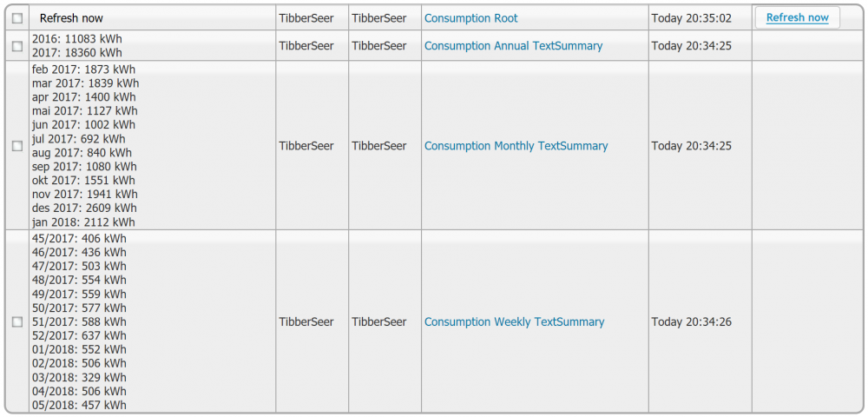
Task: Click TibberSeer cell directly left of Consumption Root
Action: (378, 18)
